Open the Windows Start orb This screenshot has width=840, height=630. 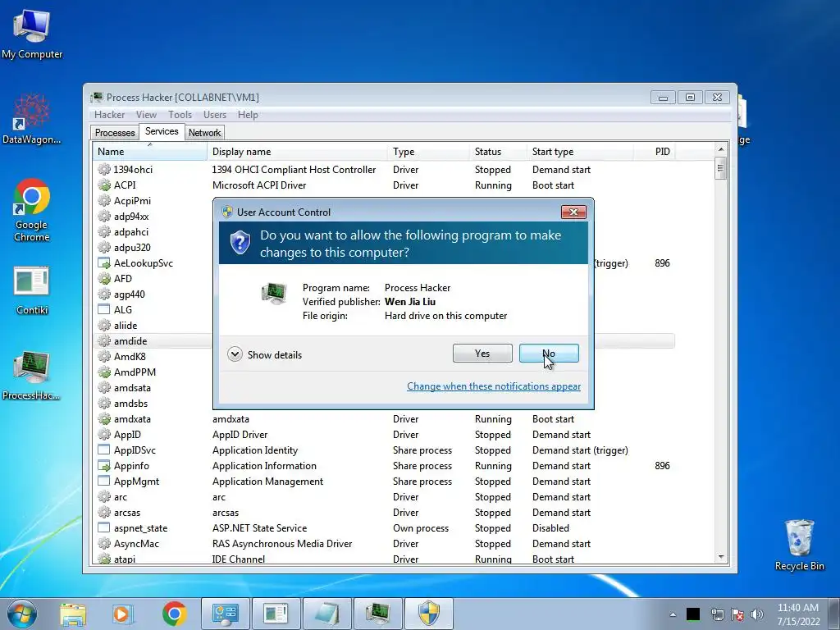(22, 614)
